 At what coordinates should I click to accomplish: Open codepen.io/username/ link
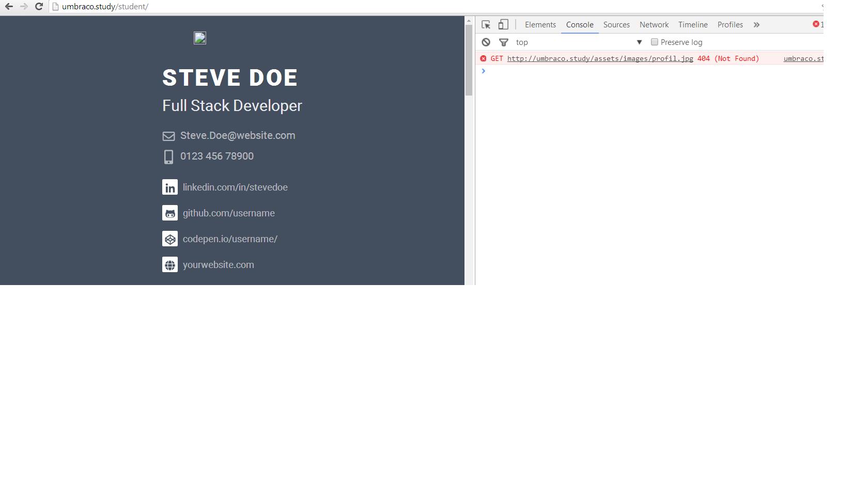(x=230, y=239)
